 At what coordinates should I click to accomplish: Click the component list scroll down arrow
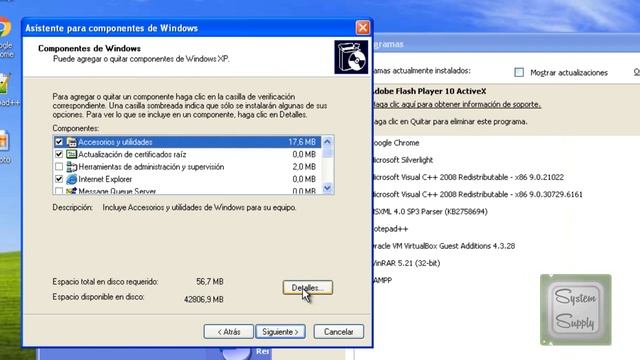tap(327, 188)
